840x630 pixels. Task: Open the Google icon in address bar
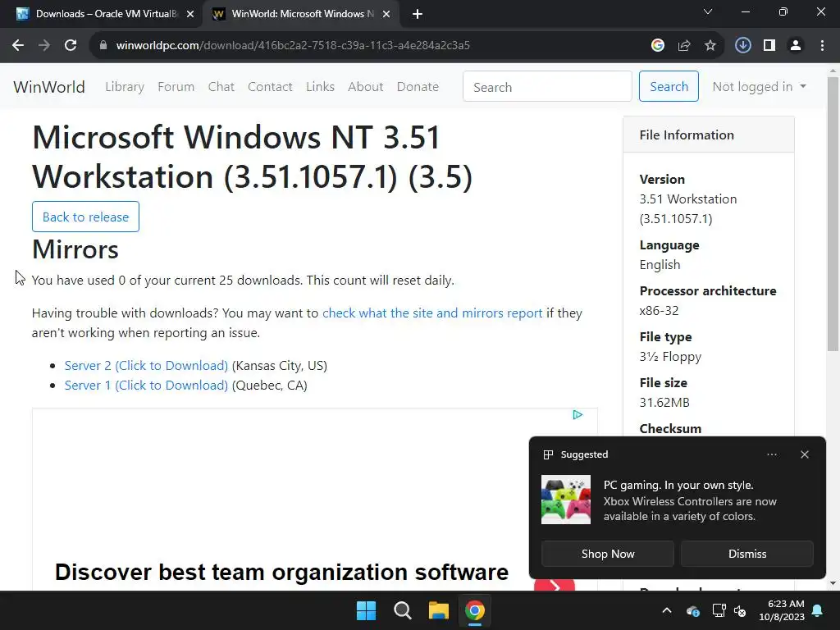(x=658, y=46)
